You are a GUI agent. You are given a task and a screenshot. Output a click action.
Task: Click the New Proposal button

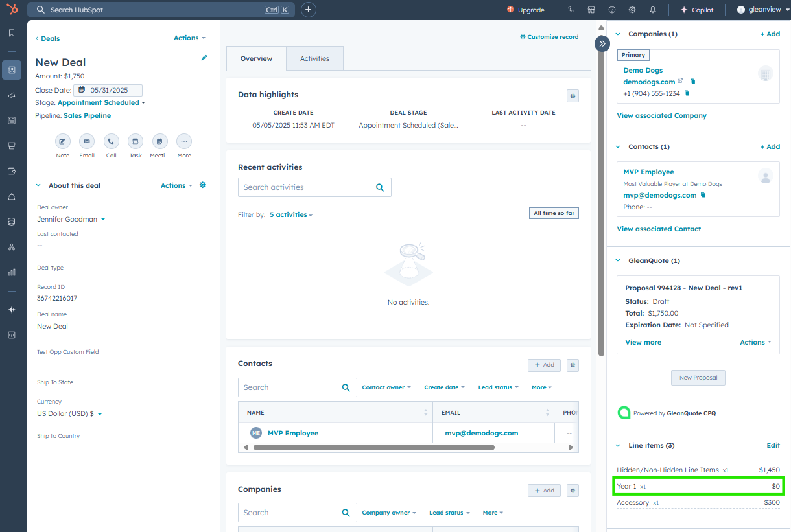(x=698, y=378)
